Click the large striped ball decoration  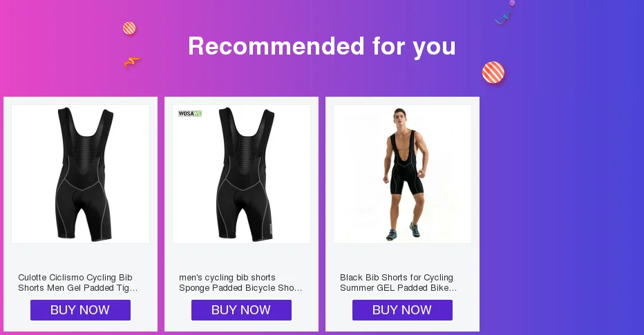click(x=493, y=73)
